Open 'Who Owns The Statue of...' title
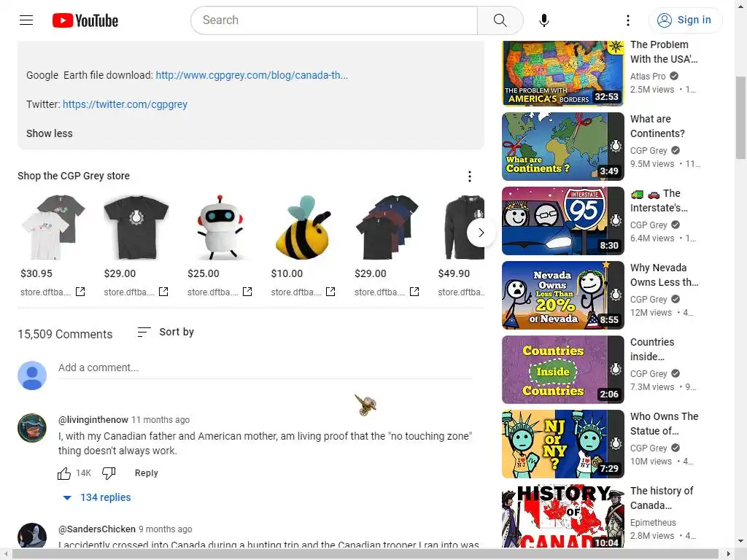The height and width of the screenshot is (560, 747). 664,424
